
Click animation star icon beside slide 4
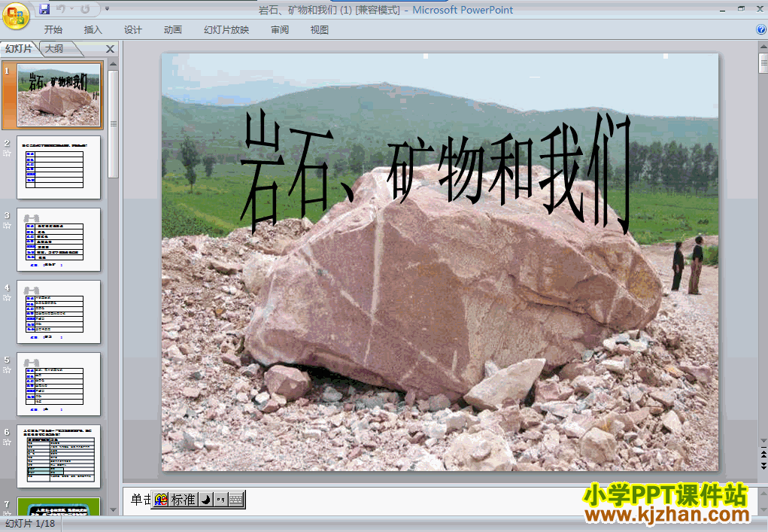[x=7, y=298]
